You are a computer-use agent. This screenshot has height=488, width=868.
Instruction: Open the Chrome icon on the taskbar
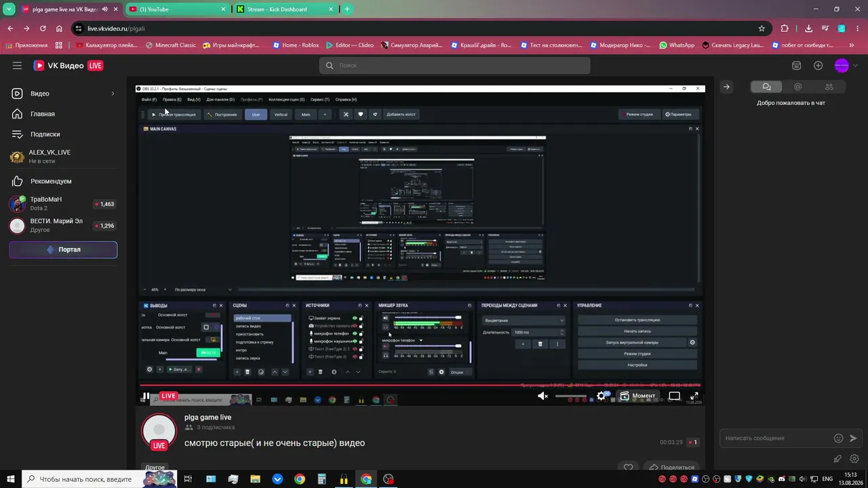[300, 479]
